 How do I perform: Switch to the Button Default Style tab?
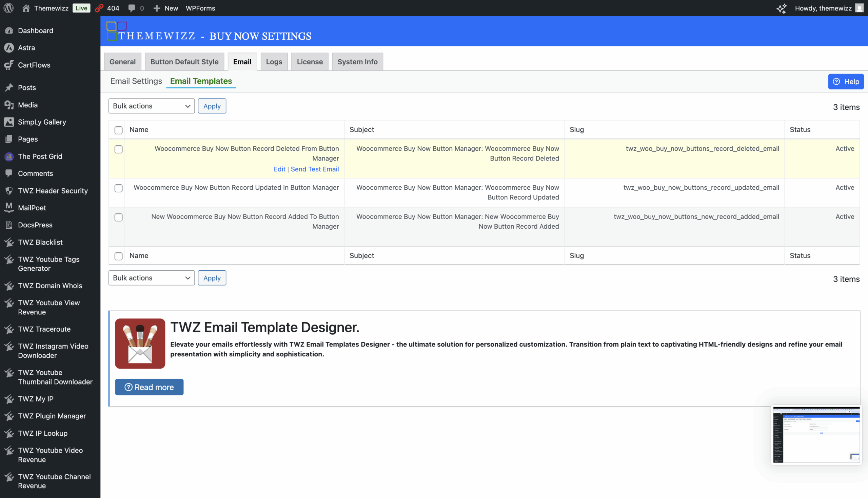point(184,62)
